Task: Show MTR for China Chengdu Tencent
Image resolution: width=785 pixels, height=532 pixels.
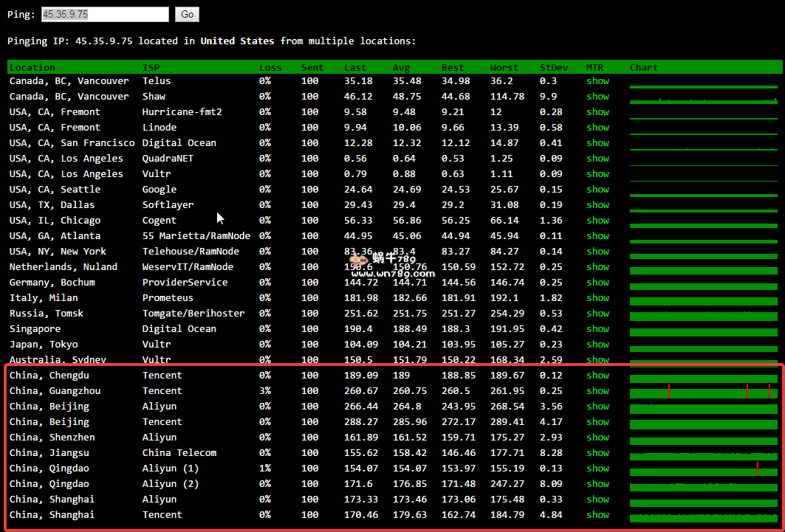Action: coord(597,375)
